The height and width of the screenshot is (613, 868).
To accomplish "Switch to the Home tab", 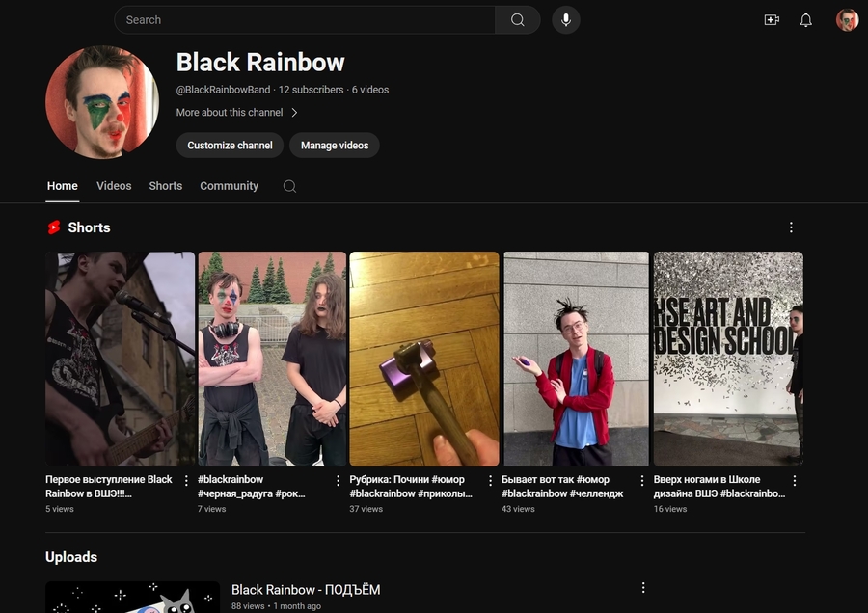I will [x=62, y=186].
